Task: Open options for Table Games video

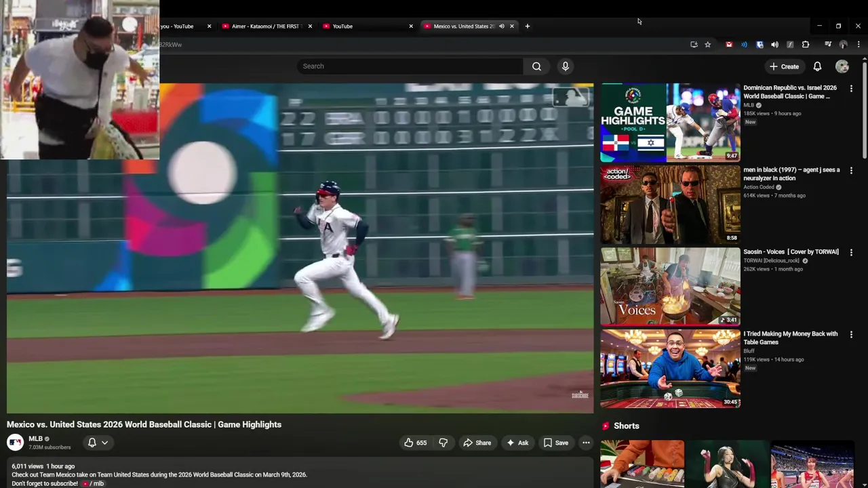Action: pos(851,334)
